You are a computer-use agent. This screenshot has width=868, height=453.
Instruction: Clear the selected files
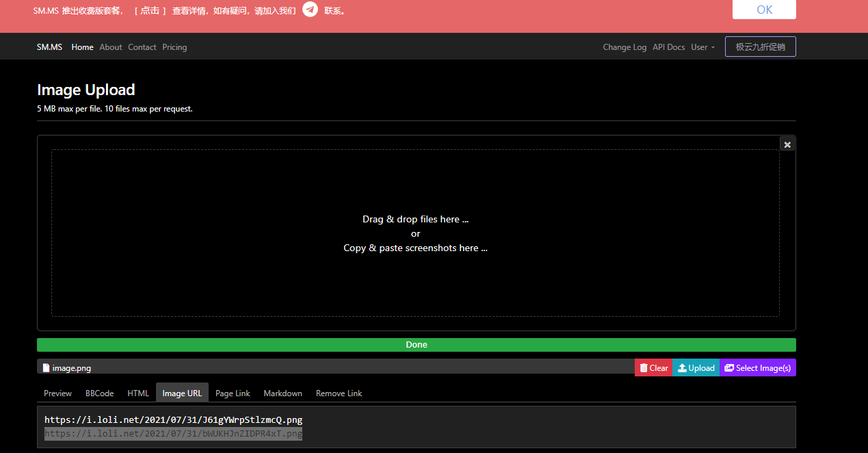(654, 367)
